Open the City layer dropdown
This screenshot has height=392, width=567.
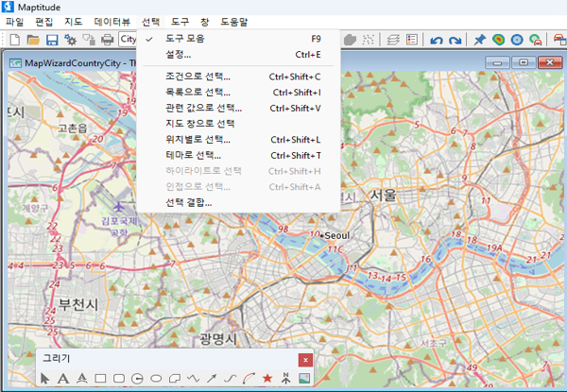(x=129, y=40)
